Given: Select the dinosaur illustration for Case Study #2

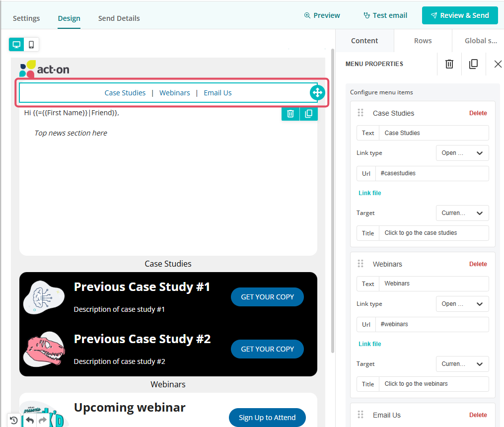Looking at the screenshot, I should point(44,349).
